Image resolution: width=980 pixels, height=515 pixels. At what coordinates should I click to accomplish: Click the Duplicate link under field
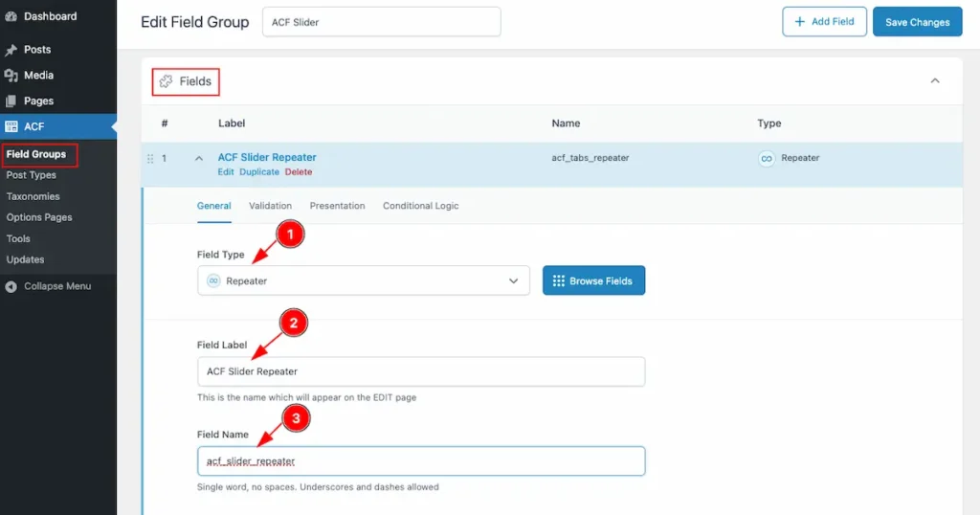(259, 172)
